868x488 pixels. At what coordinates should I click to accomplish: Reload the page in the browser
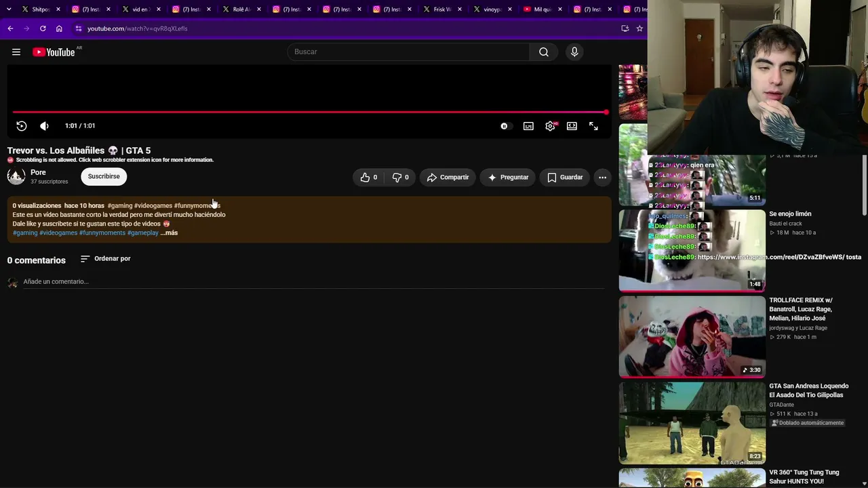click(x=43, y=28)
